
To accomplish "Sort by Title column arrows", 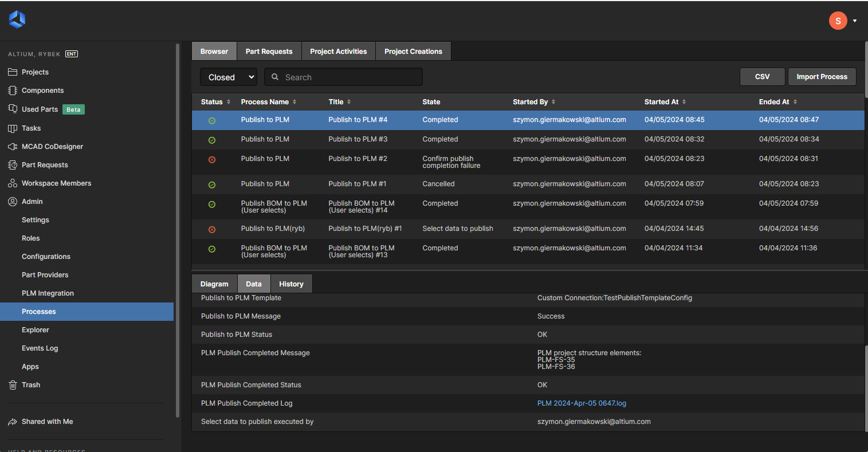I will tap(349, 102).
